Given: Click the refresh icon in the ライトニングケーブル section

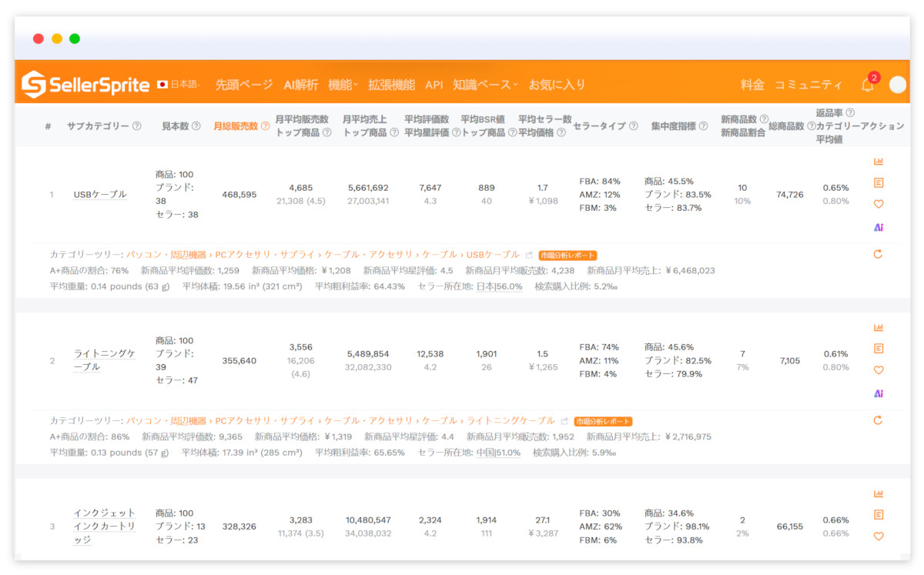Looking at the screenshot, I should [878, 421].
